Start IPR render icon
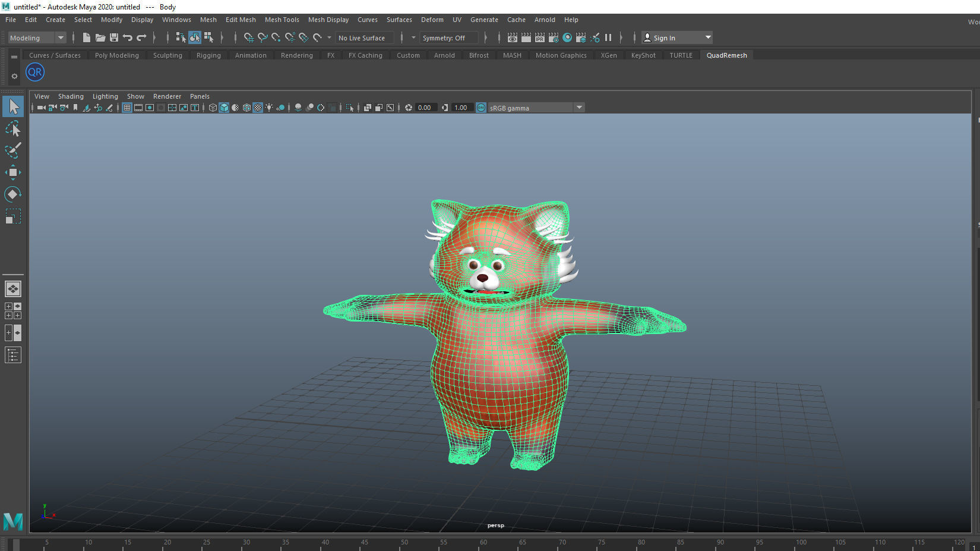980x551 pixels. pyautogui.click(x=540, y=37)
